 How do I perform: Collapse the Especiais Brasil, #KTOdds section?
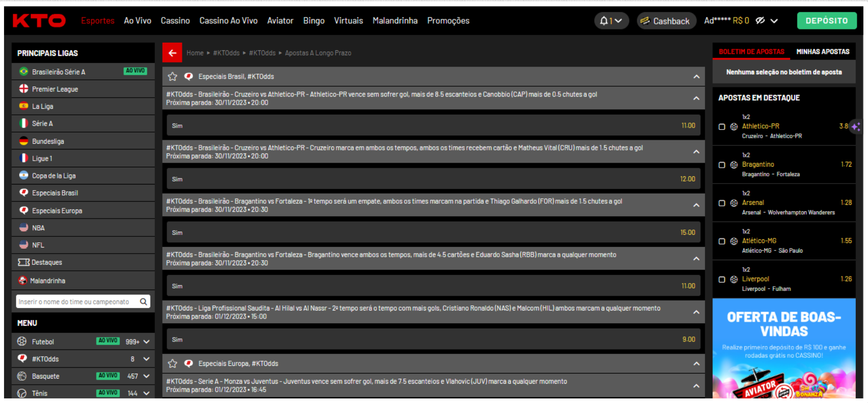tap(696, 77)
